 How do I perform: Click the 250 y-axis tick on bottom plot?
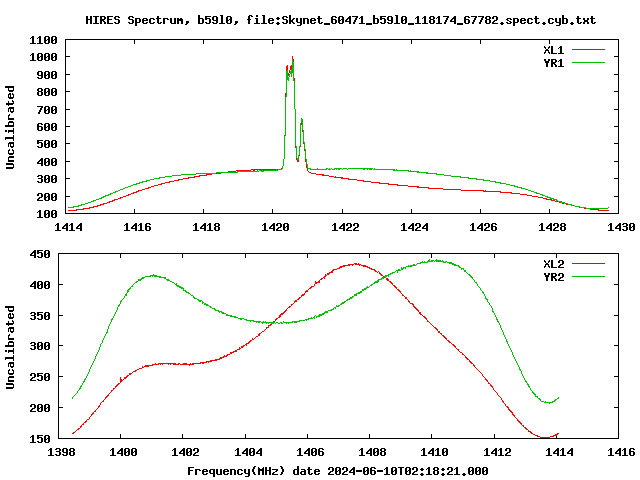pyautogui.click(x=40, y=377)
